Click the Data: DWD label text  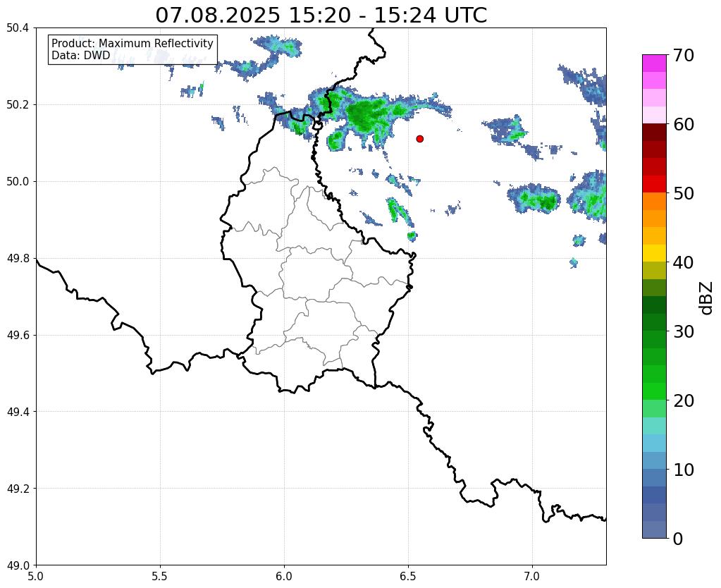[x=81, y=56]
